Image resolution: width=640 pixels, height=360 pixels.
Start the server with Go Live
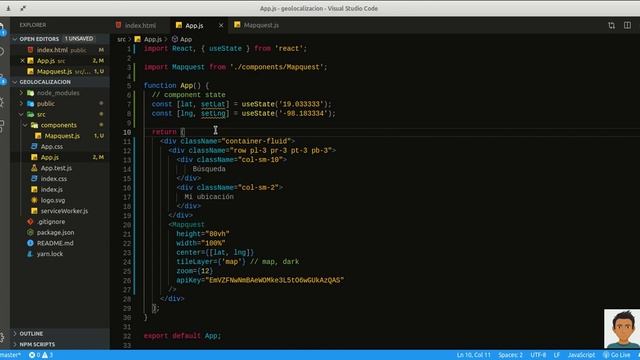(x=617, y=355)
